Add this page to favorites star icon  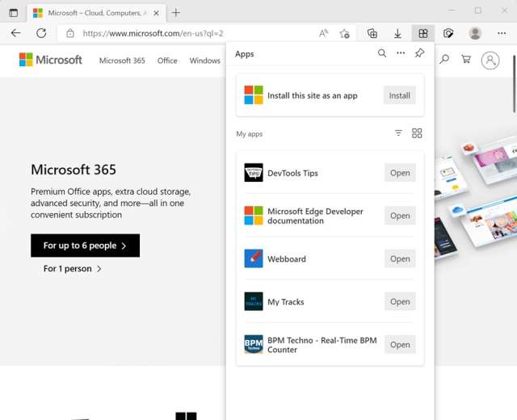coord(345,33)
